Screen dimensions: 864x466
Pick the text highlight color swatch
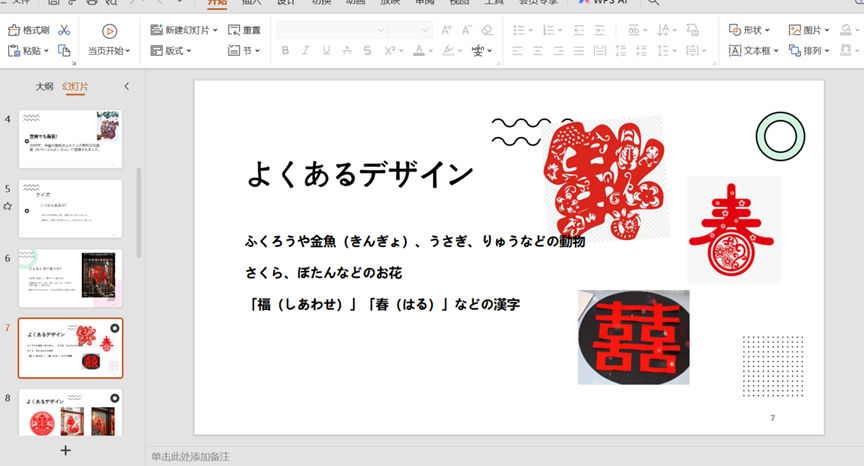tap(449, 51)
